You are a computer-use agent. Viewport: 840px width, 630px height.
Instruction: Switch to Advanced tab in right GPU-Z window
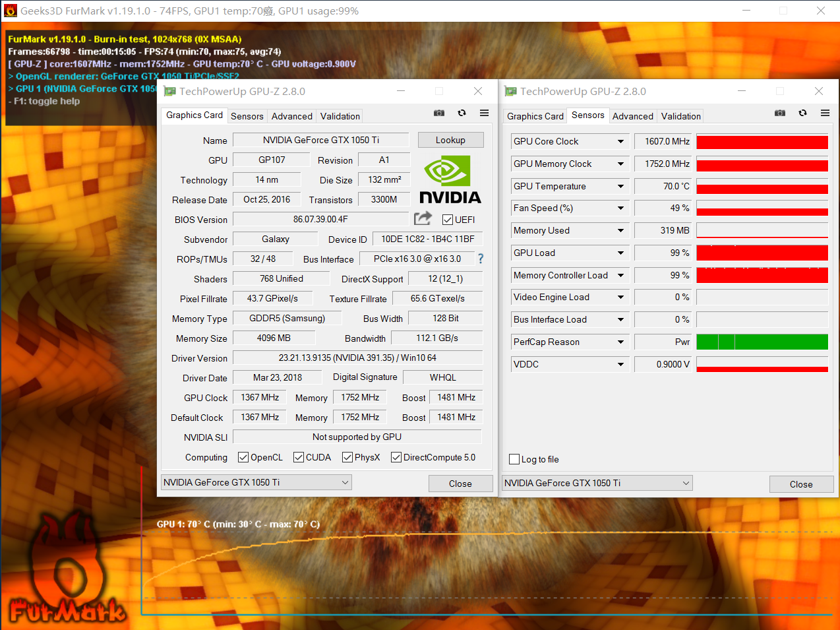633,116
